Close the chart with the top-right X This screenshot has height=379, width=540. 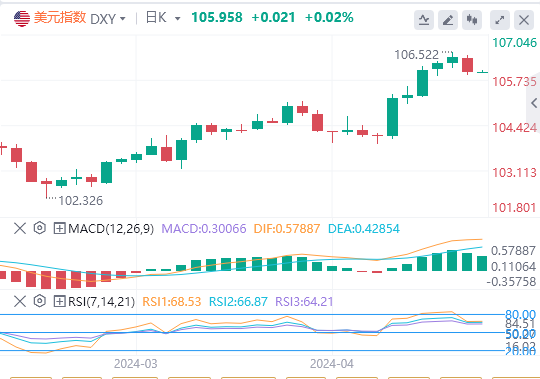[x=524, y=20]
